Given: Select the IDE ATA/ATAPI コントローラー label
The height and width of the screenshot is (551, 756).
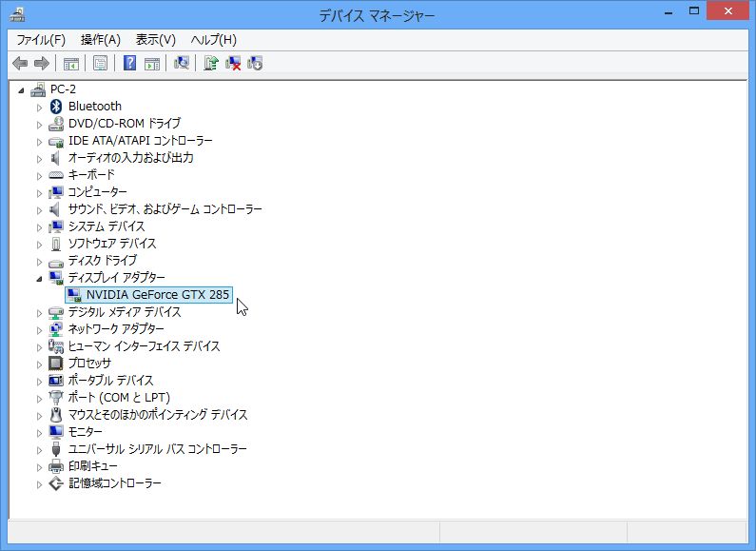Looking at the screenshot, I should 141,141.
